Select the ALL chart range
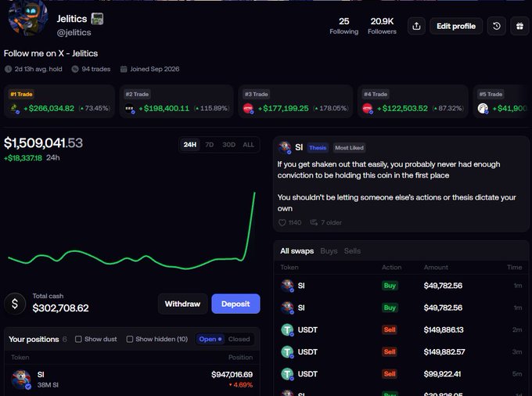The image size is (532, 396). 248,145
